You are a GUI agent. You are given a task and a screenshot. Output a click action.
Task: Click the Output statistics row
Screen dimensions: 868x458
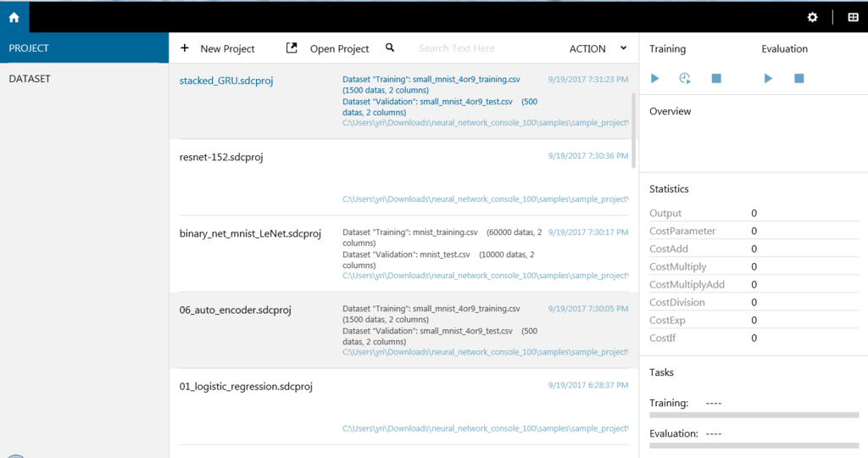coord(754,213)
